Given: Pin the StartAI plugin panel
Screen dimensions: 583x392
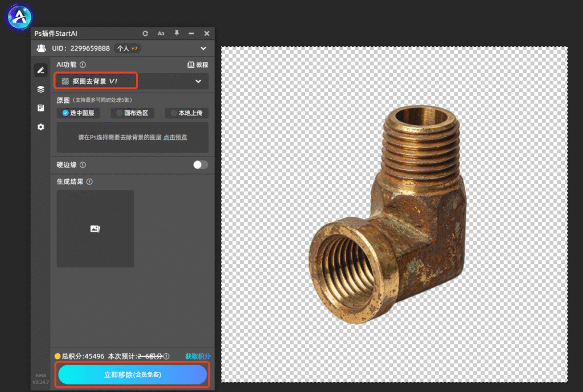Looking at the screenshot, I should pos(176,34).
